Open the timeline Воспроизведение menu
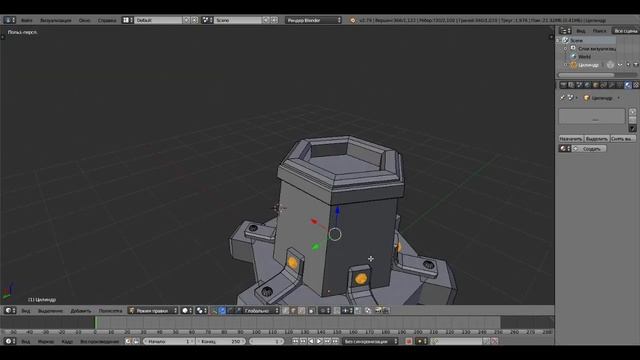 (100, 341)
